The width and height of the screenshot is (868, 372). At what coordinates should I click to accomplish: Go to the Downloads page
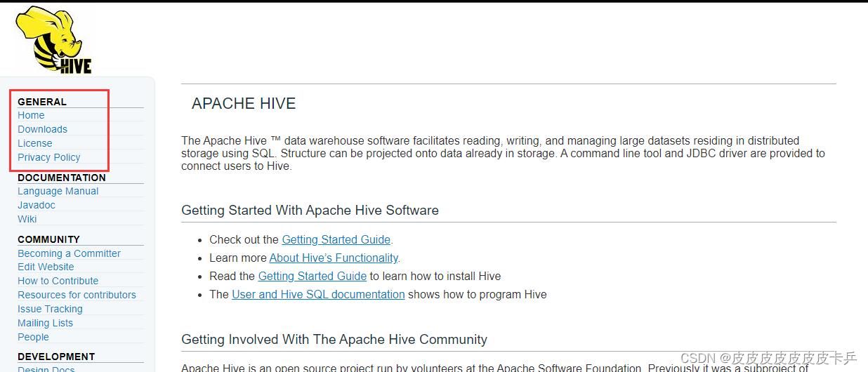click(42, 129)
